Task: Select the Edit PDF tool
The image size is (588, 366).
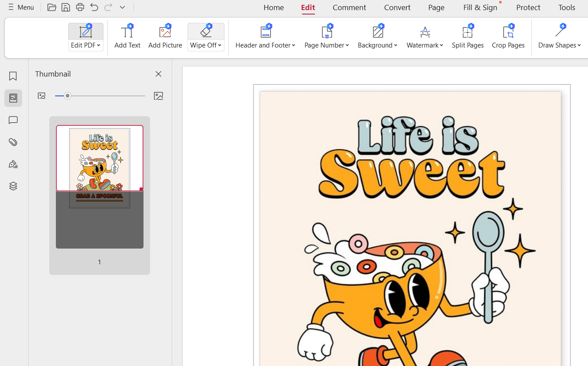Action: pyautogui.click(x=85, y=35)
